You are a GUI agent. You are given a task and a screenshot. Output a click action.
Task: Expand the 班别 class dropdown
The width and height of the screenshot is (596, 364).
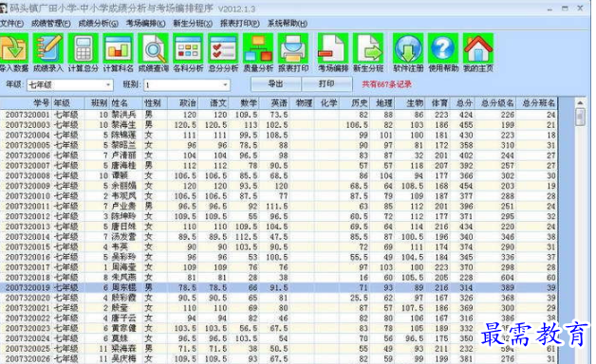[225, 84]
